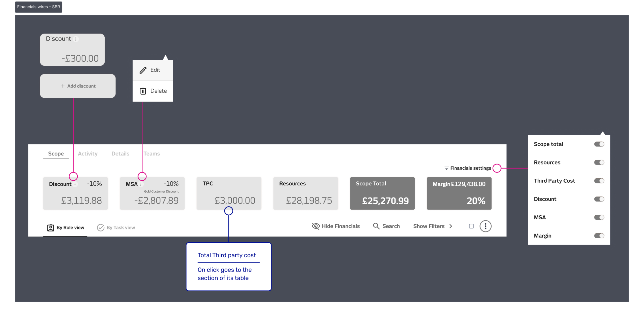Click the Total Third party cost note title
Screen dimensions: 644x317
pos(227,255)
